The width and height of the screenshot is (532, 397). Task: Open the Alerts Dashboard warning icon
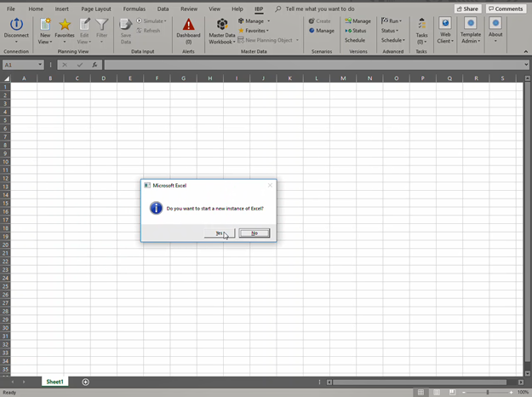(x=188, y=25)
